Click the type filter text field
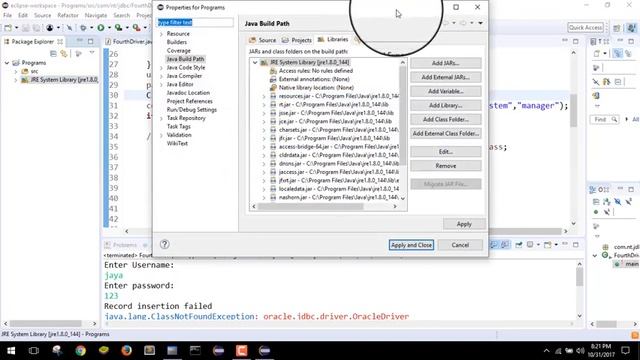640x360 pixels. coord(196,22)
